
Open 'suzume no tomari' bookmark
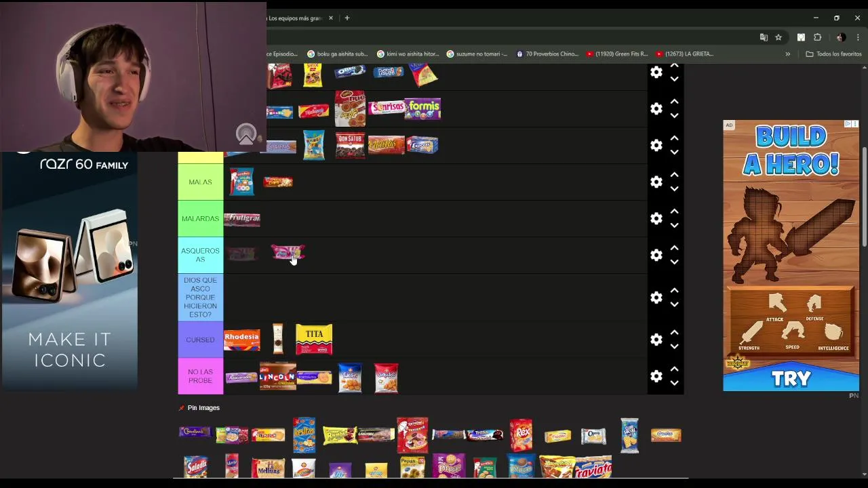coord(477,54)
